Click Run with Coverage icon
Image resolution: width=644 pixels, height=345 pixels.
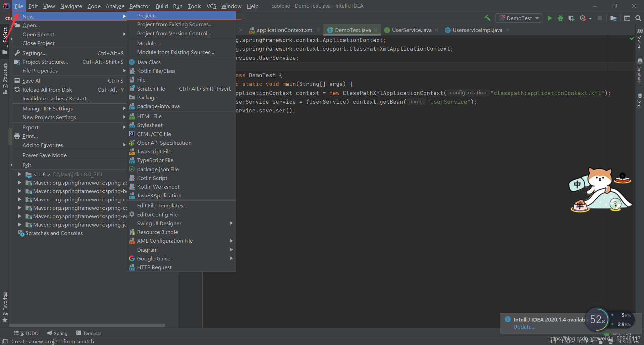tap(571, 18)
